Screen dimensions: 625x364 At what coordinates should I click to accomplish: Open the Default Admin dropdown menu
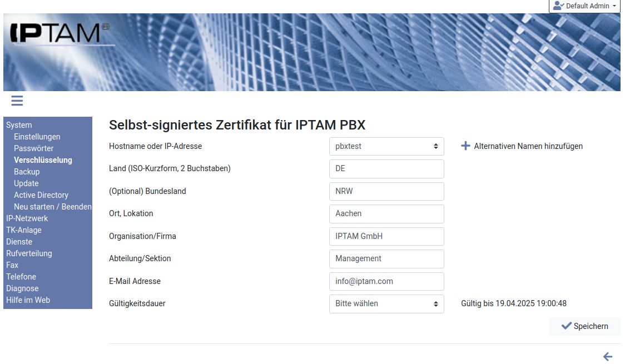(584, 6)
